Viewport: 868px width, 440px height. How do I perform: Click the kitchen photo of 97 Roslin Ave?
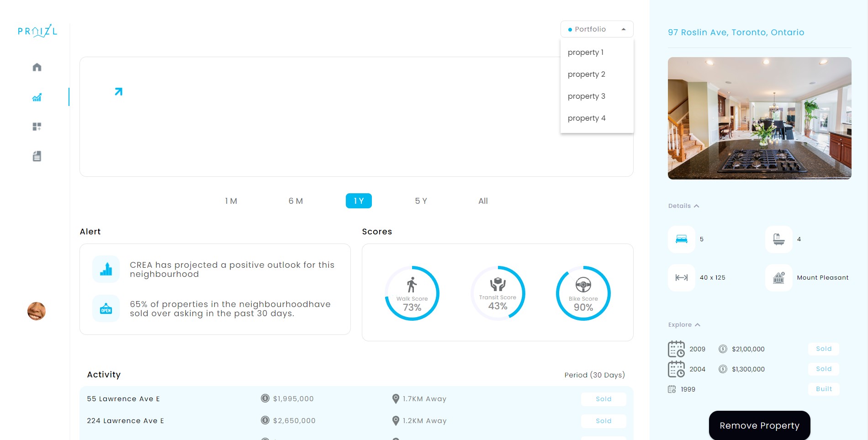pyautogui.click(x=759, y=118)
